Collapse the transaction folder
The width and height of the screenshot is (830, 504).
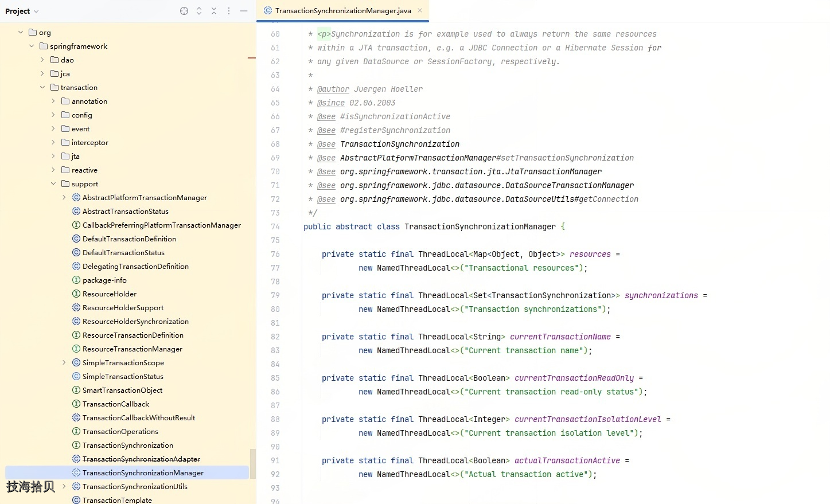(x=42, y=88)
